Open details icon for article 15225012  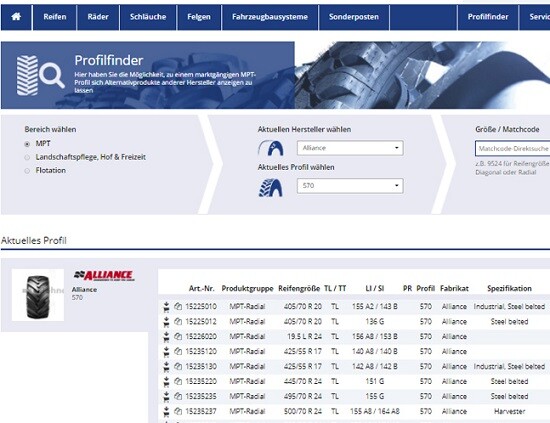point(178,322)
